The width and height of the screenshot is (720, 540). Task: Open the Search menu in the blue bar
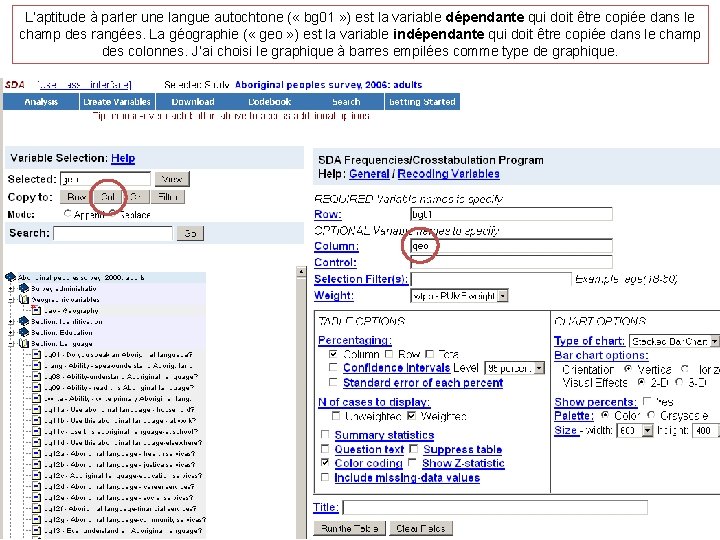(x=346, y=102)
